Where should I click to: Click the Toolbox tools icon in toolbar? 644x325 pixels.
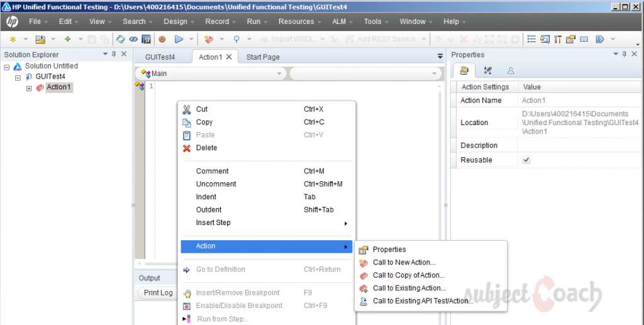click(x=558, y=40)
